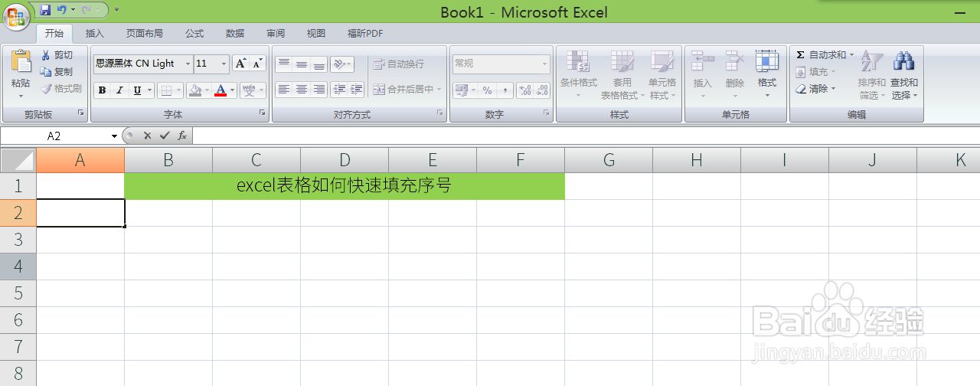Bottom-align the cell content

click(x=318, y=64)
